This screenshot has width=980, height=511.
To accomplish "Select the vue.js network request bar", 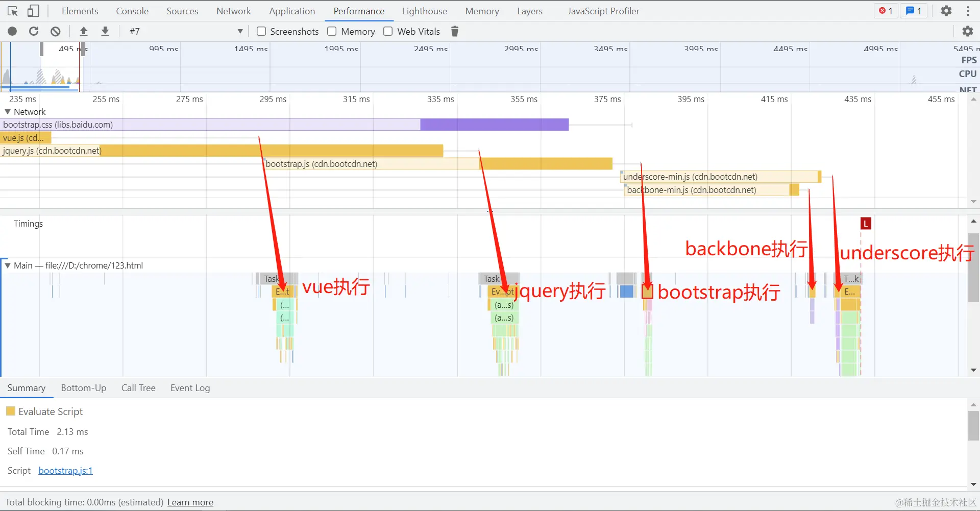I will (x=26, y=138).
